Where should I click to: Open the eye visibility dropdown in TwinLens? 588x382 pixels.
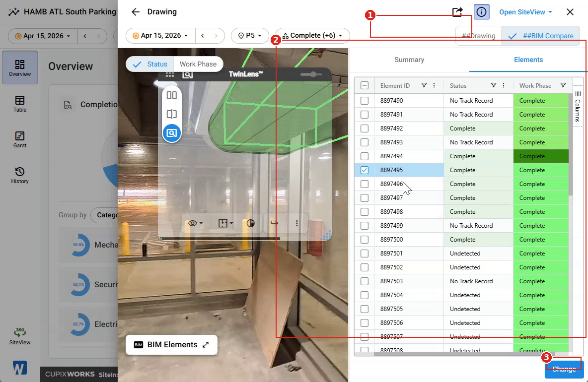(195, 223)
